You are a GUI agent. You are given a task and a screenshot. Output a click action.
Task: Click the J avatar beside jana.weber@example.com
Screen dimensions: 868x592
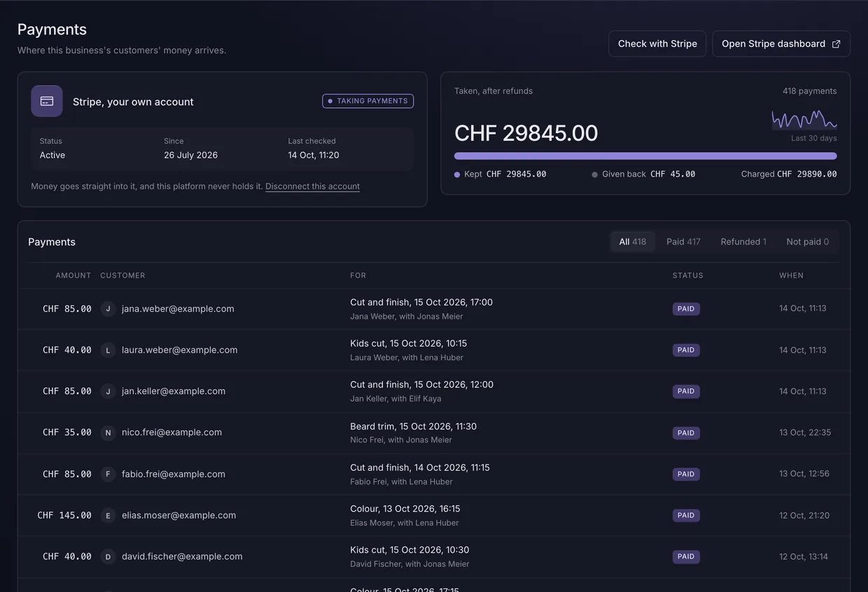(x=108, y=309)
